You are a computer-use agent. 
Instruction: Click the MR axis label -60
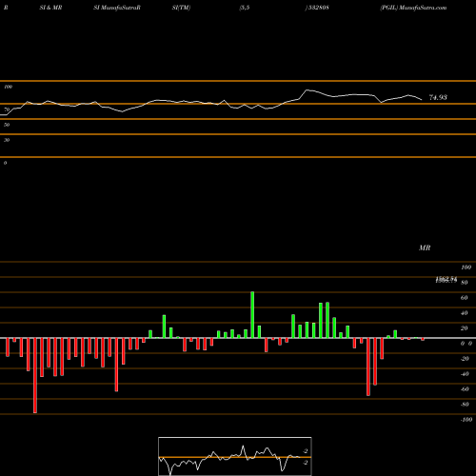point(465,389)
